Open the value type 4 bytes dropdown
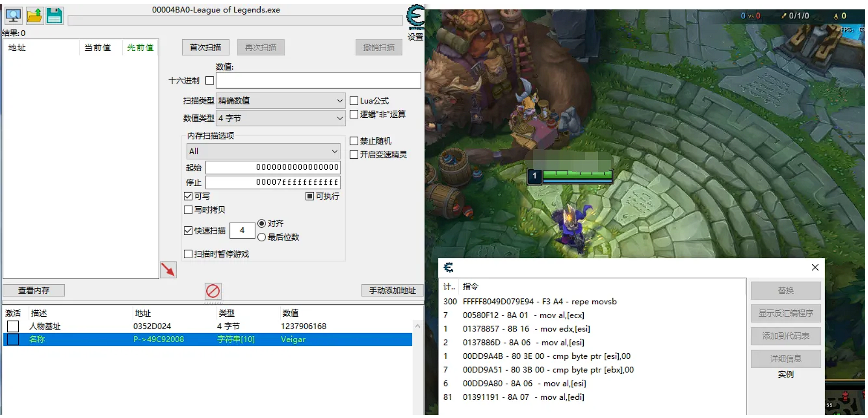Image resolution: width=868 pixels, height=418 pixels. click(280, 118)
